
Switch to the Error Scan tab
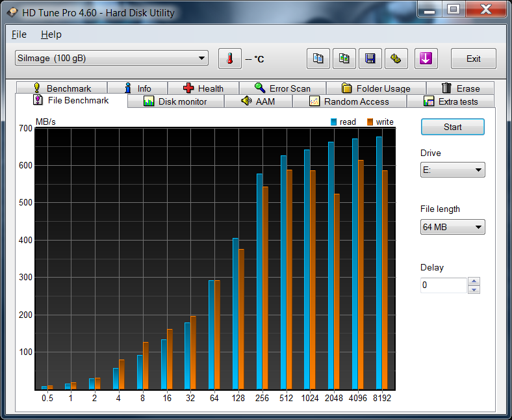(282, 88)
